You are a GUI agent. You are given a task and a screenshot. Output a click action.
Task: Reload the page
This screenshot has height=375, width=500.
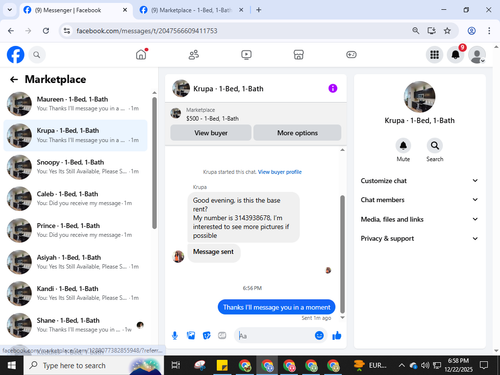[x=46, y=31]
